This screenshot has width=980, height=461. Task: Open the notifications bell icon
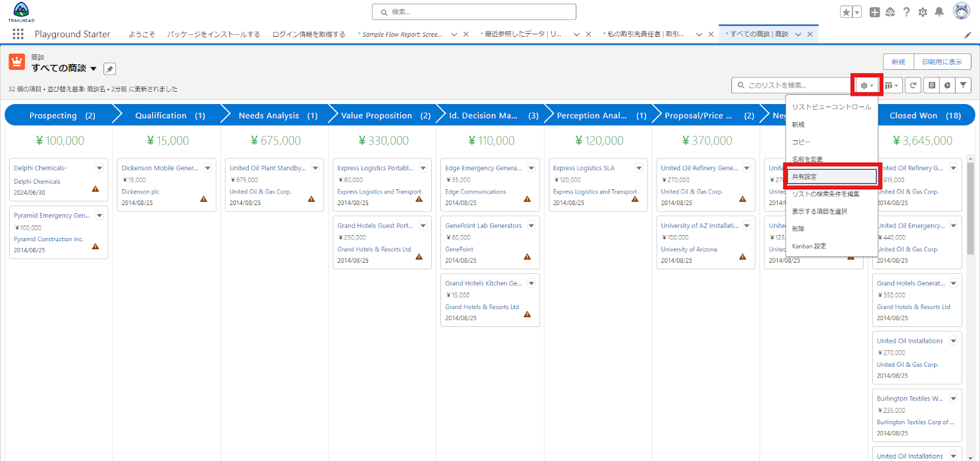point(939,12)
